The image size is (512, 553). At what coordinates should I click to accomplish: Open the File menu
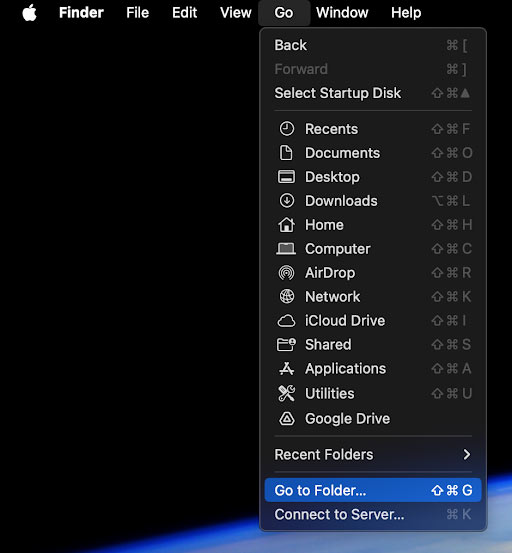[138, 13]
